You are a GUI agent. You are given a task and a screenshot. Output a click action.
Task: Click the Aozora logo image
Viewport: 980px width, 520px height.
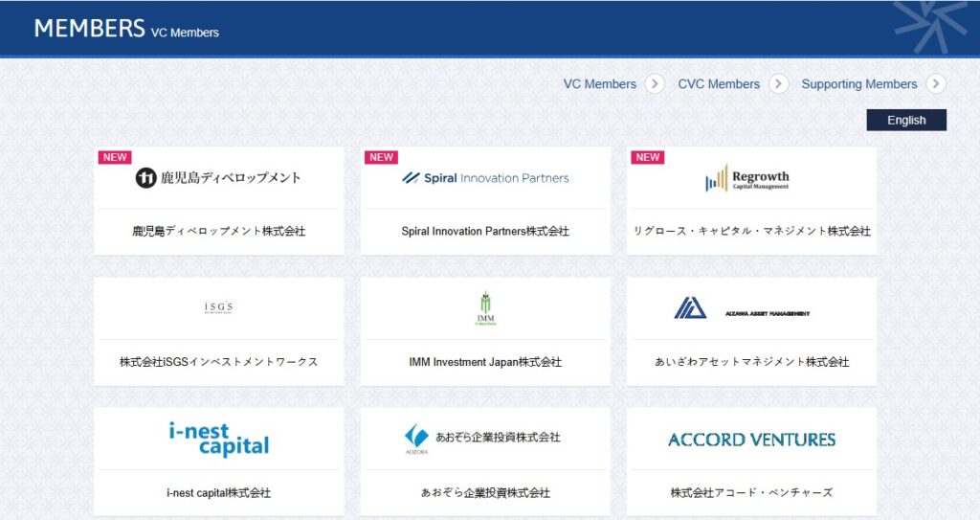click(x=482, y=439)
